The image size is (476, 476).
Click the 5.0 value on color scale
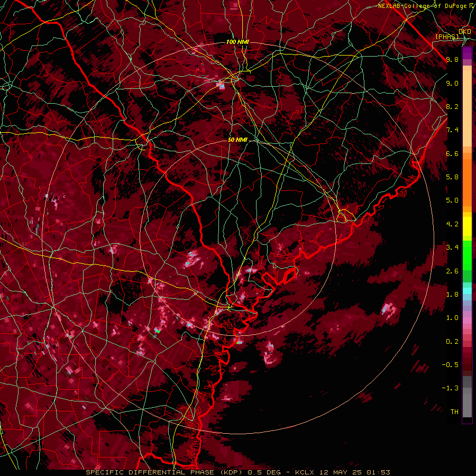pyautogui.click(x=452, y=200)
